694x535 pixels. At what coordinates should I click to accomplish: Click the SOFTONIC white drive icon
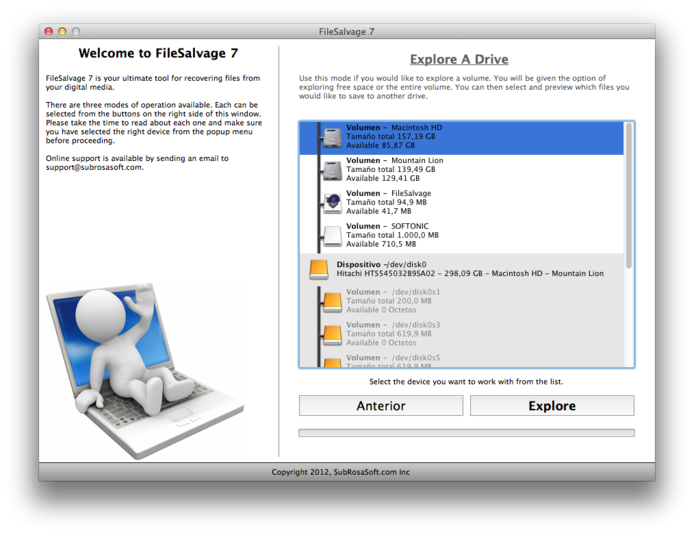tap(332, 236)
